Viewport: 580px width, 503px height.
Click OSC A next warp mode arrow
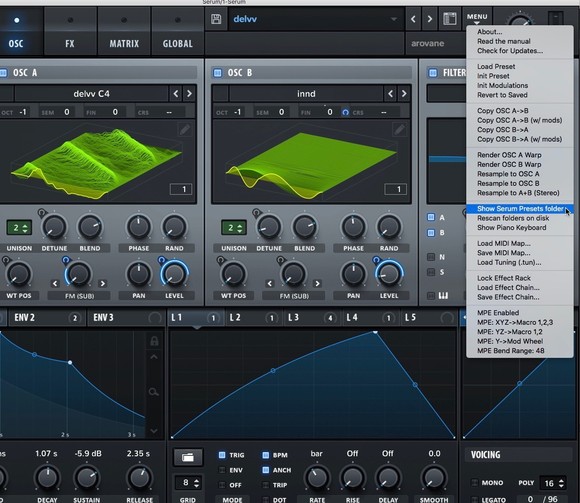tap(102, 283)
